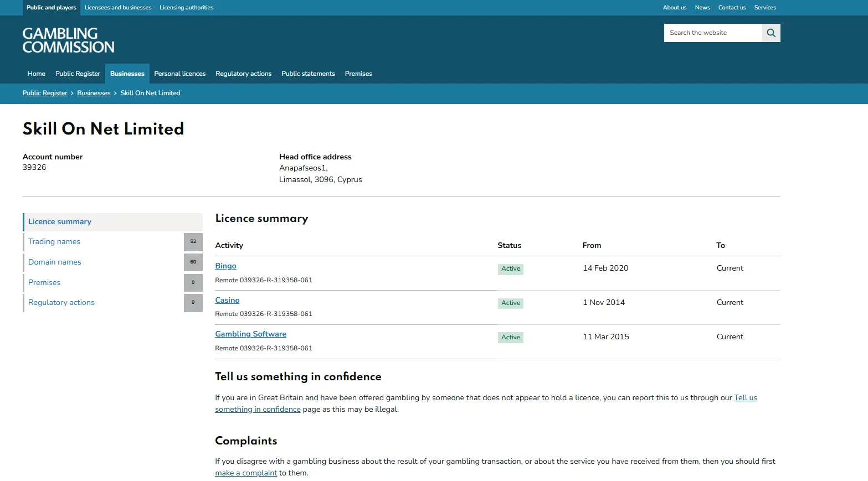Open the News link in header
The height and width of the screenshot is (481, 868).
(702, 8)
